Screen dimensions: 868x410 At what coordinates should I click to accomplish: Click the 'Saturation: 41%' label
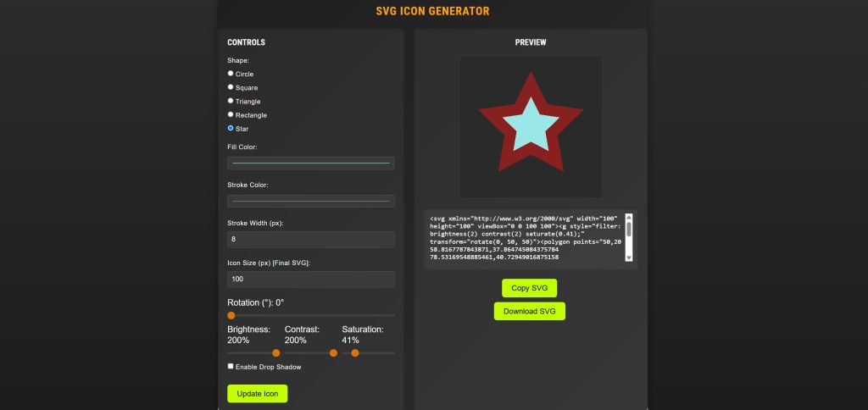pyautogui.click(x=363, y=335)
